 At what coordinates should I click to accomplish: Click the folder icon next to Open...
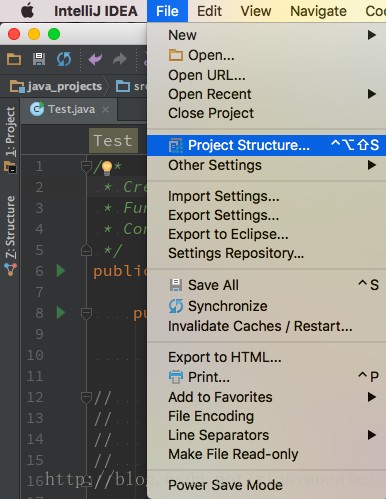tap(176, 55)
